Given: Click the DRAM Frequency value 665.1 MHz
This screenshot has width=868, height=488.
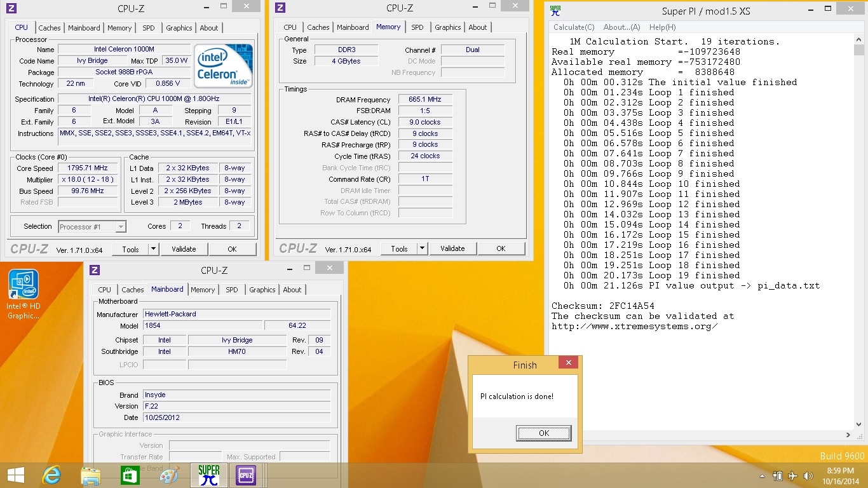Looking at the screenshot, I should (425, 100).
